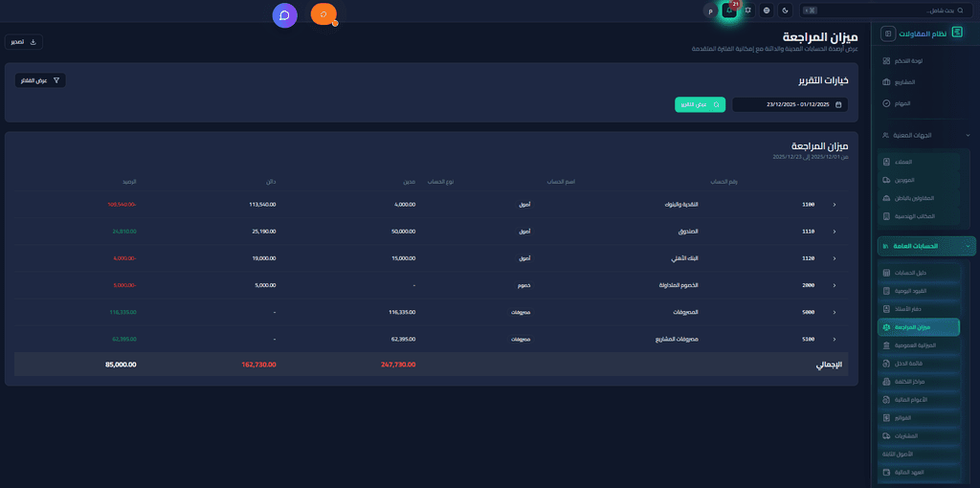Image resolution: width=980 pixels, height=488 pixels.
Task: Open الأصول الثابتة fixed assets page
Action: pos(919,455)
